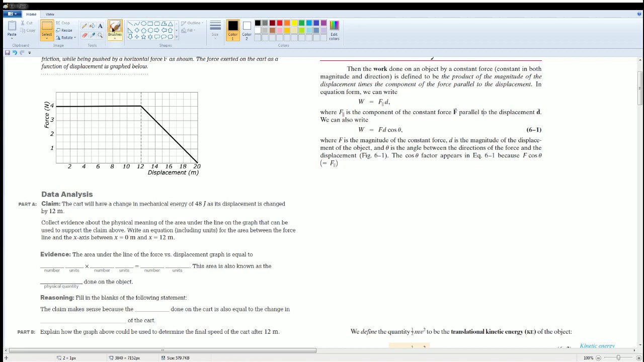The height and width of the screenshot is (362, 644).
Task: Choose the Cloud callout shape
Action: coord(171,37)
